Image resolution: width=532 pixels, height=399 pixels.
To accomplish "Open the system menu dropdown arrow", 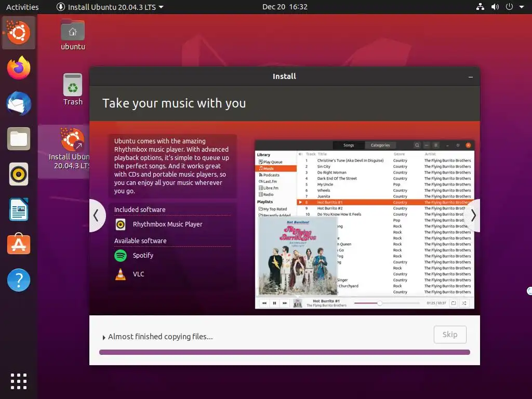I will click(x=522, y=7).
